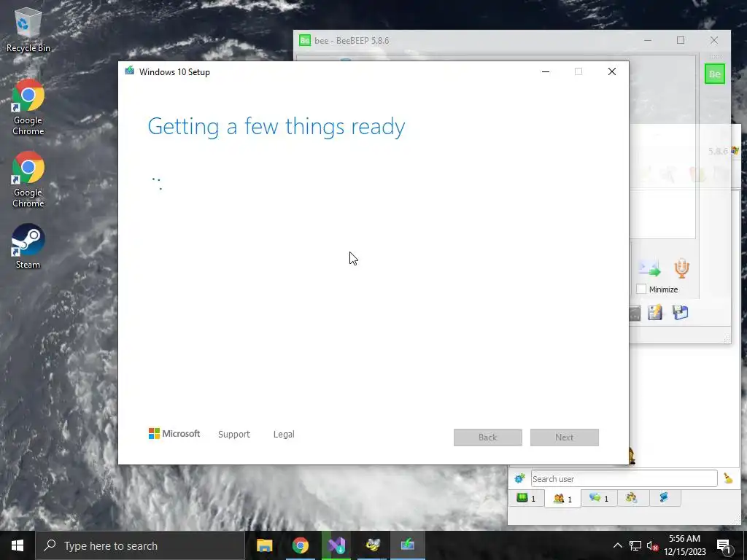Click the green Be status button in BeeBEEP
Viewport: 747px width, 560px height.
[x=715, y=74]
